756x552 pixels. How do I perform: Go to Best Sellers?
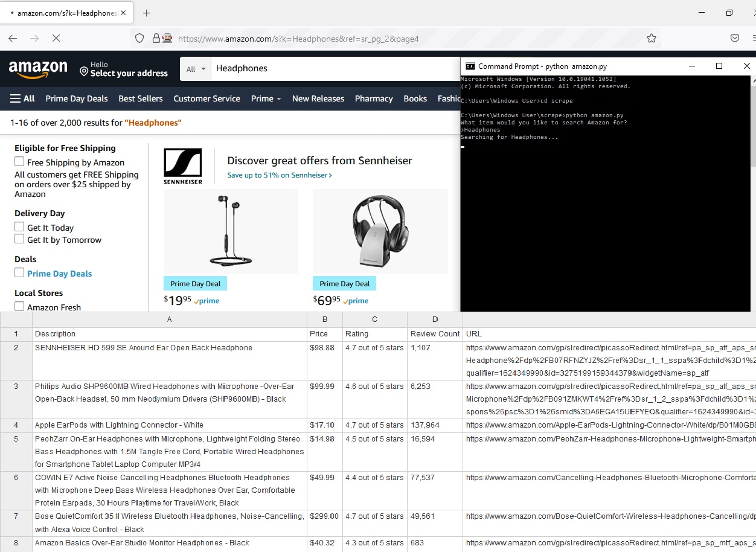pos(140,98)
